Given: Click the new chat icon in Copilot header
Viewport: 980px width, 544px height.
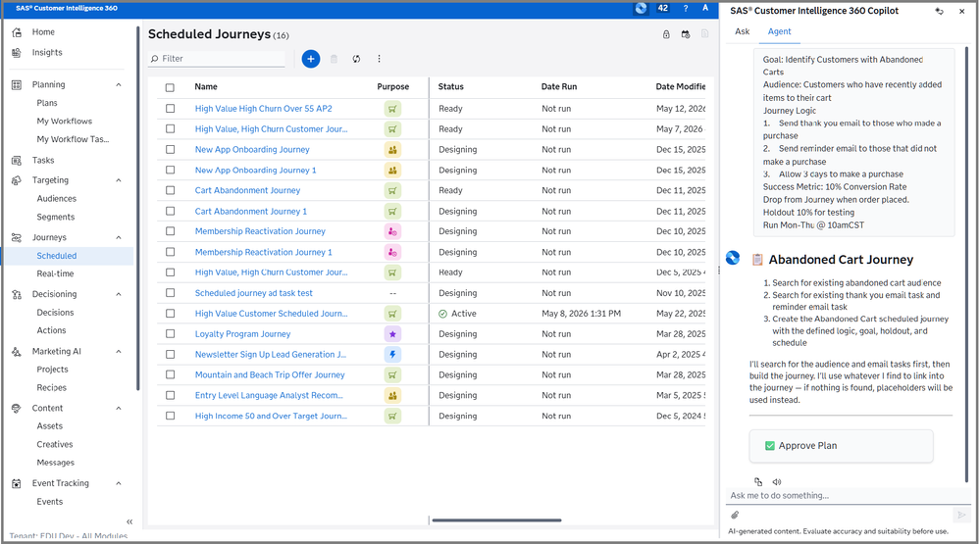Looking at the screenshot, I should pyautogui.click(x=940, y=11).
